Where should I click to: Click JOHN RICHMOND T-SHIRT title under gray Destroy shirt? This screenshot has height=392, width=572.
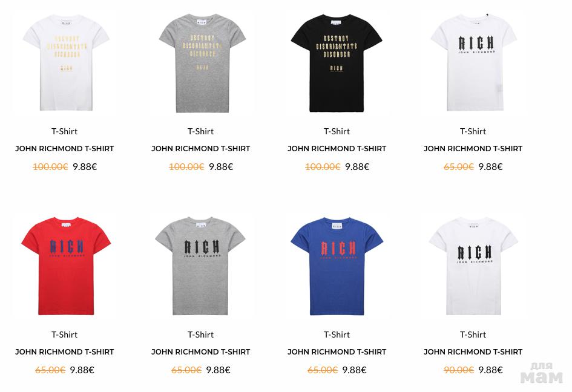coord(200,148)
